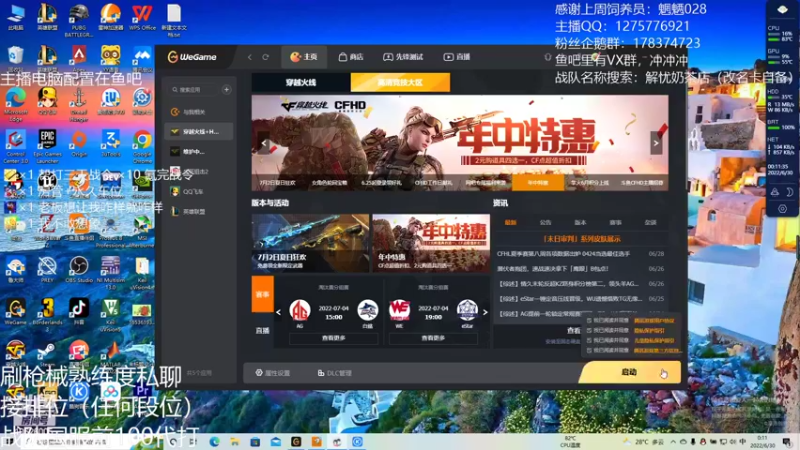800x450 pixels.
Task: Go back using the left arrow in WeGame header
Action: click(249, 57)
